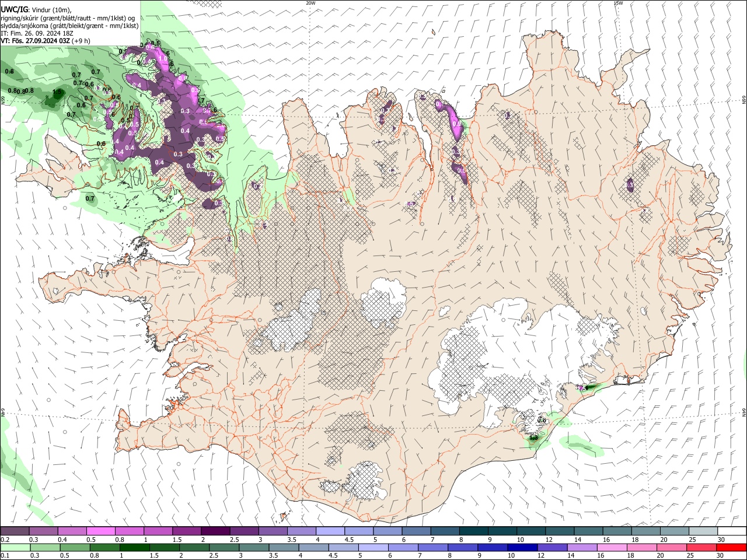Screen dimensions: 747x560
Task: Click the 66N latitude label on right edge
Action: coord(744,100)
